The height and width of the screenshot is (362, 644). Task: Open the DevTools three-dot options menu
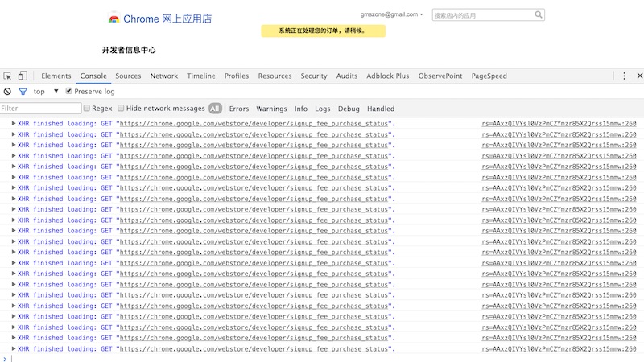[x=624, y=76]
